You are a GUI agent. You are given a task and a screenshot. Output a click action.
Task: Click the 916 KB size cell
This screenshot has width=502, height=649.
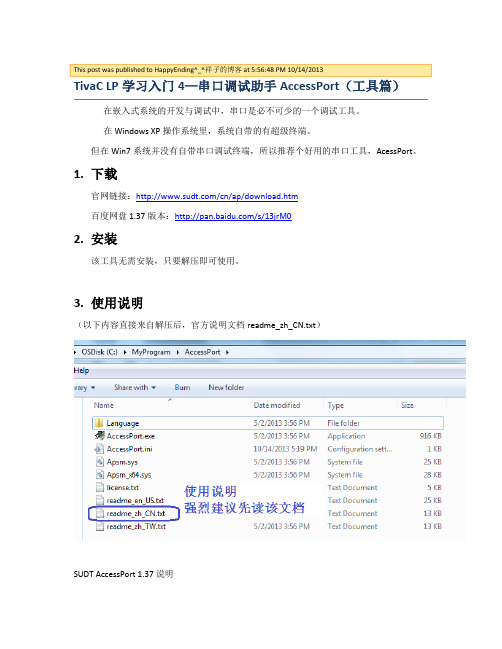pos(430,436)
